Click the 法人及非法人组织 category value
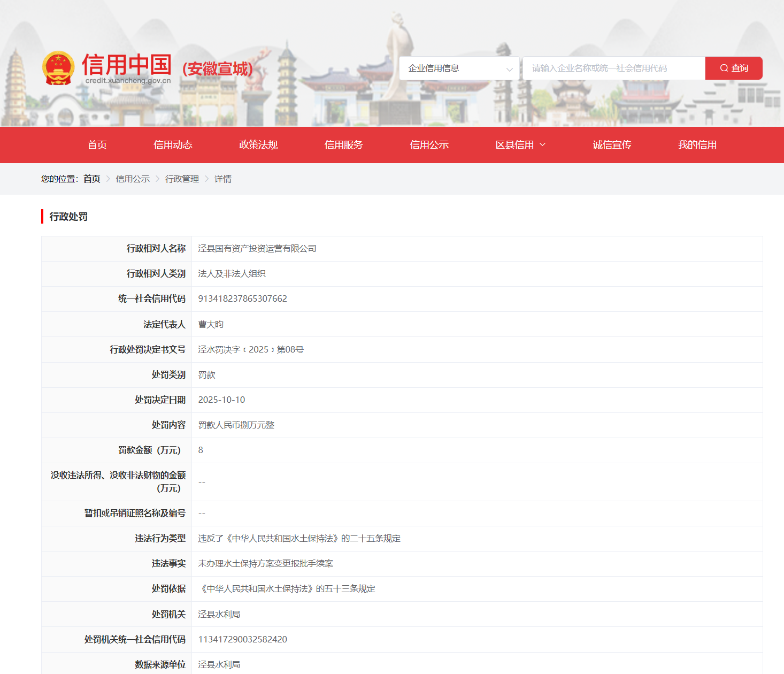 232,274
